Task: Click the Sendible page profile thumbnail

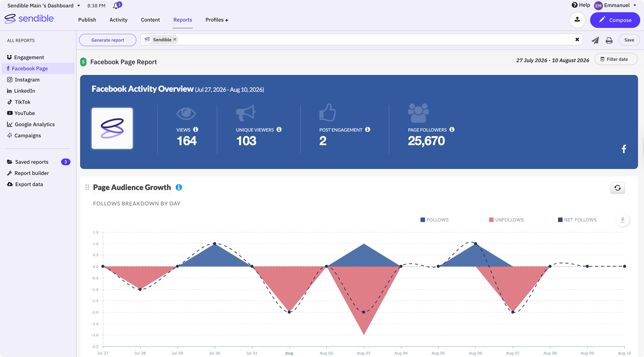Action: click(112, 128)
